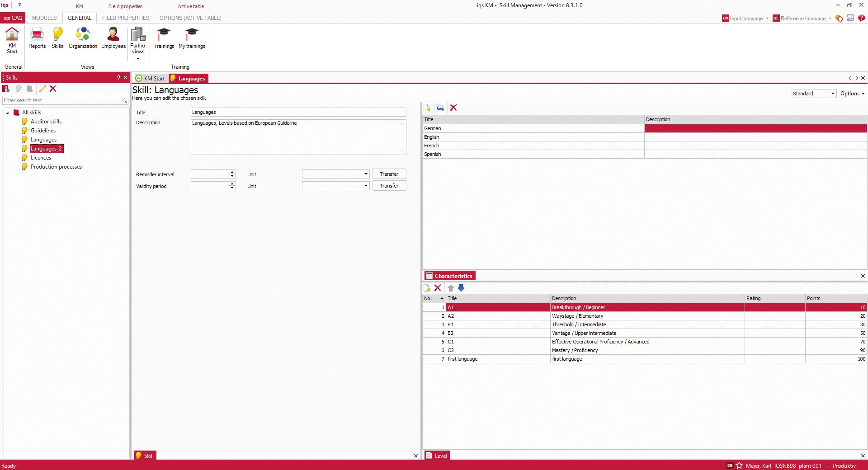This screenshot has height=470, width=868.
Task: Open the Standard layout dropdown
Action: point(832,94)
